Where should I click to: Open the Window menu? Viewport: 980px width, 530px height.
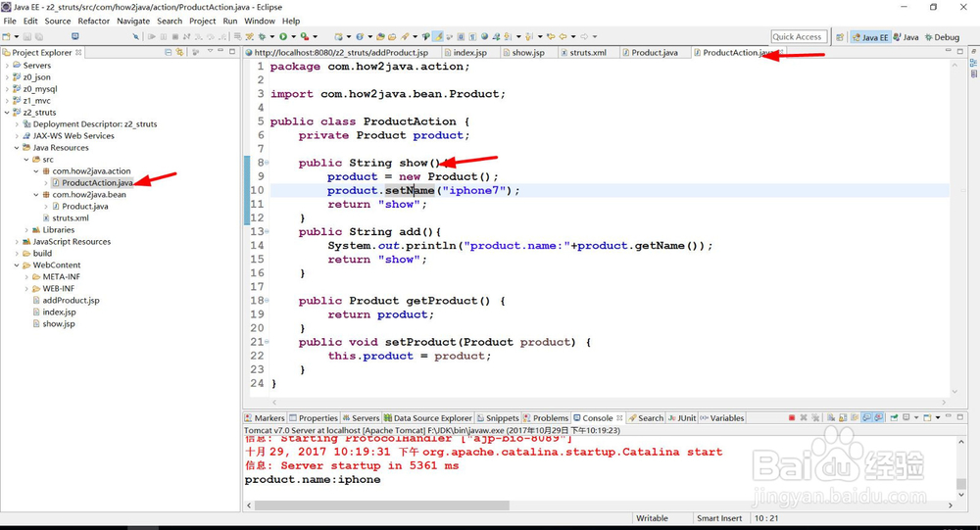point(260,21)
